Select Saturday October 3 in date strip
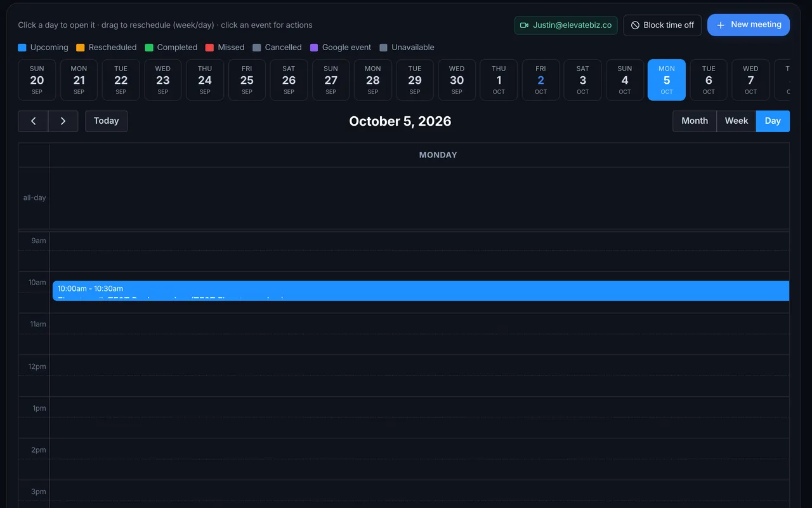Screen dimensions: 812x508 [x=582, y=80]
